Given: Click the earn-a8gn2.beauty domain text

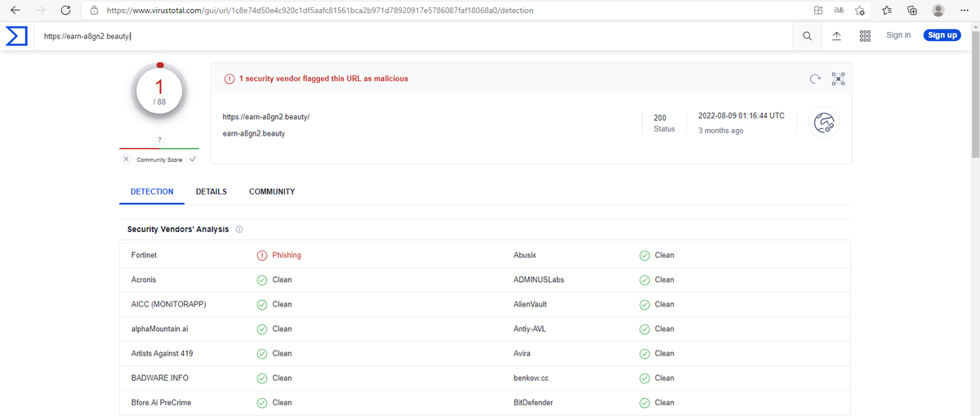Looking at the screenshot, I should point(253,133).
